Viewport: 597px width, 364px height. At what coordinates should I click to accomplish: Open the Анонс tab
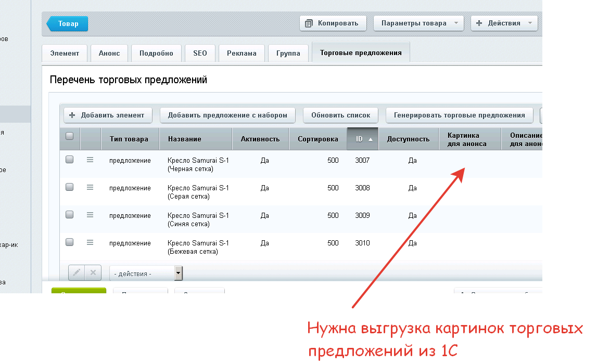(109, 53)
